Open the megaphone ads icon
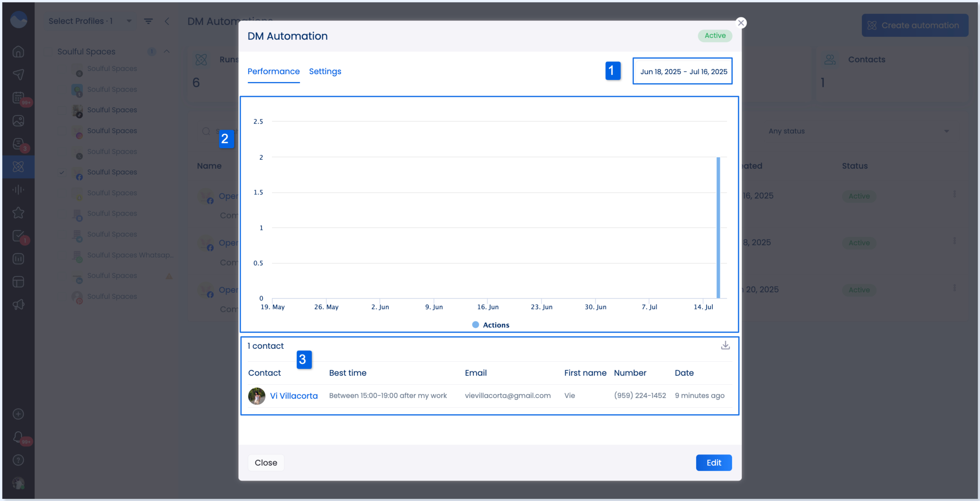Image resolution: width=980 pixels, height=501 pixels. coord(18,304)
